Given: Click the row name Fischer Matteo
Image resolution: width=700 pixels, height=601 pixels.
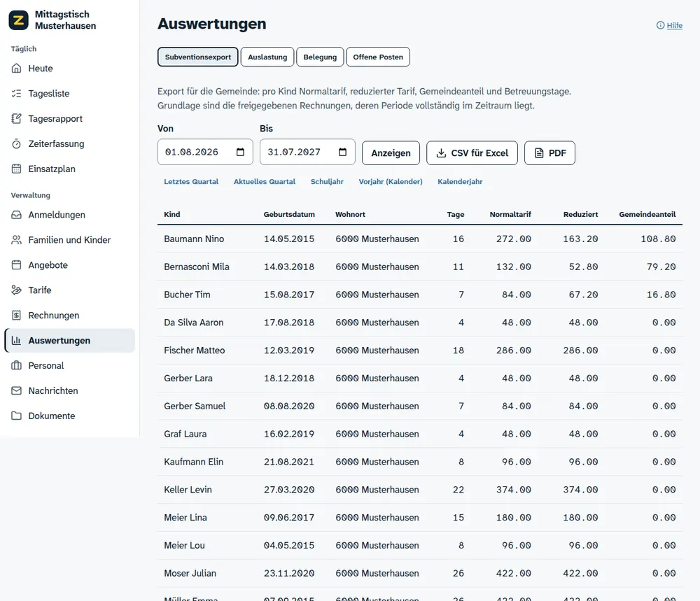Looking at the screenshot, I should click(194, 351).
